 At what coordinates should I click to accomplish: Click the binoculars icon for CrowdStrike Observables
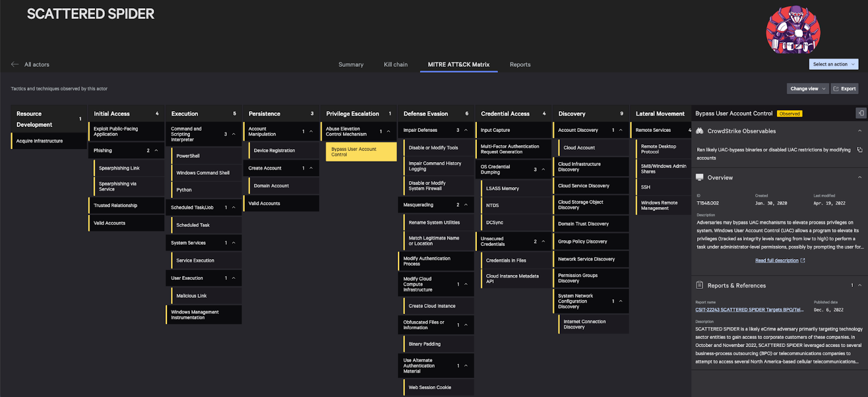[700, 131]
